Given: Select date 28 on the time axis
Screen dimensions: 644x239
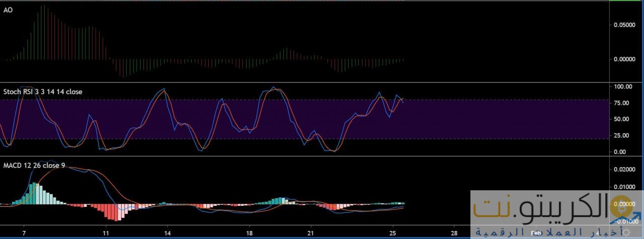Looking at the screenshot, I should [x=454, y=233].
